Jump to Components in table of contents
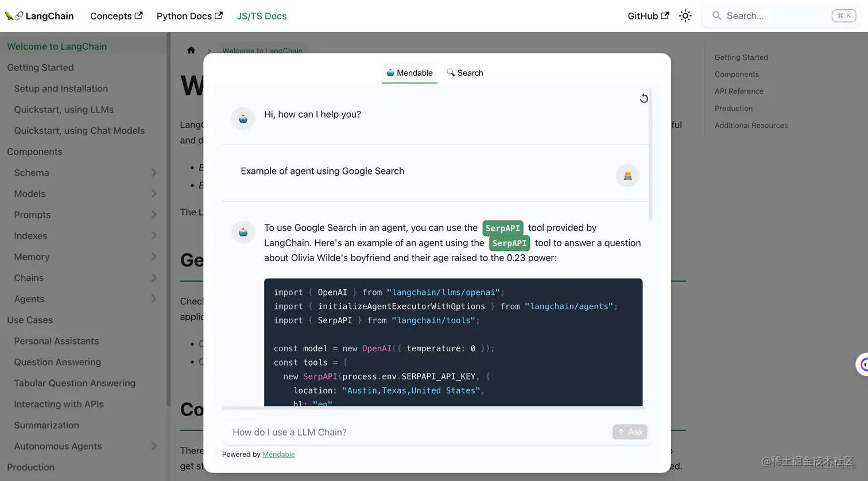The height and width of the screenshot is (481, 868). click(x=737, y=75)
